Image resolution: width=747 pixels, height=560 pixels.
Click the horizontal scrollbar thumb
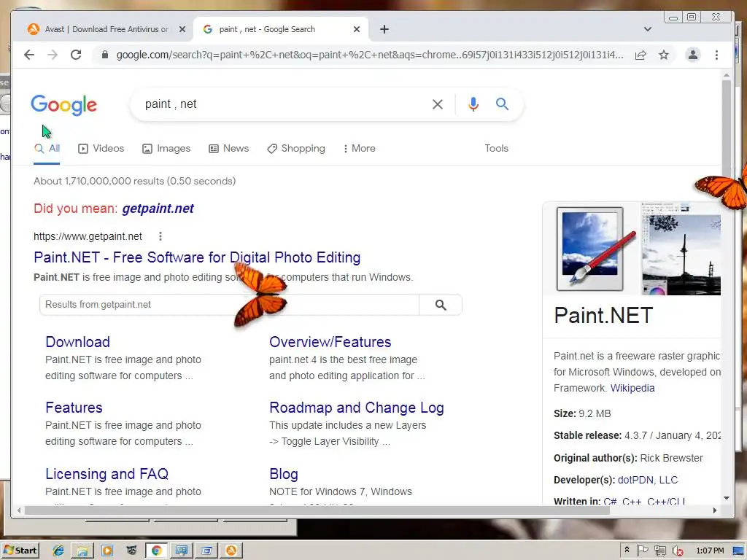tap(317, 510)
